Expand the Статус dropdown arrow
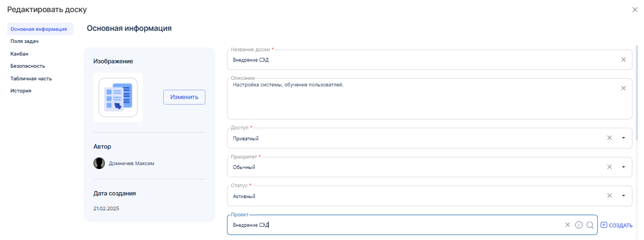Image resolution: width=644 pixels, height=240 pixels. (x=623, y=195)
